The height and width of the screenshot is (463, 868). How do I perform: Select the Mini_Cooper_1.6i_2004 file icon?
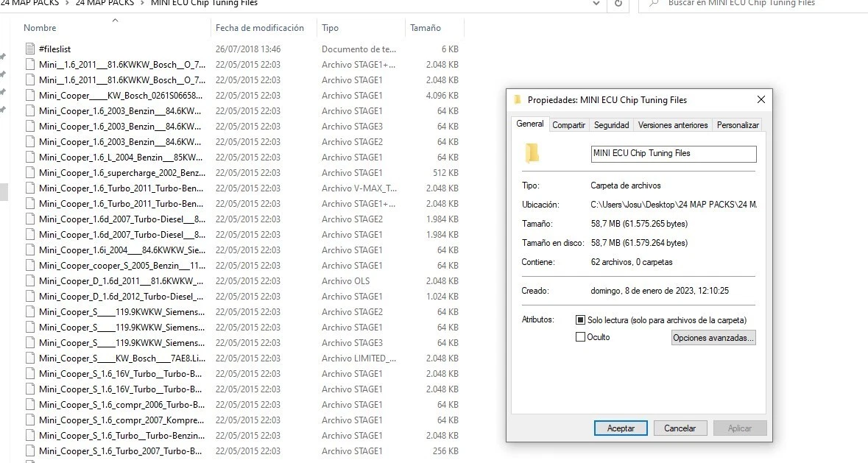(30, 250)
